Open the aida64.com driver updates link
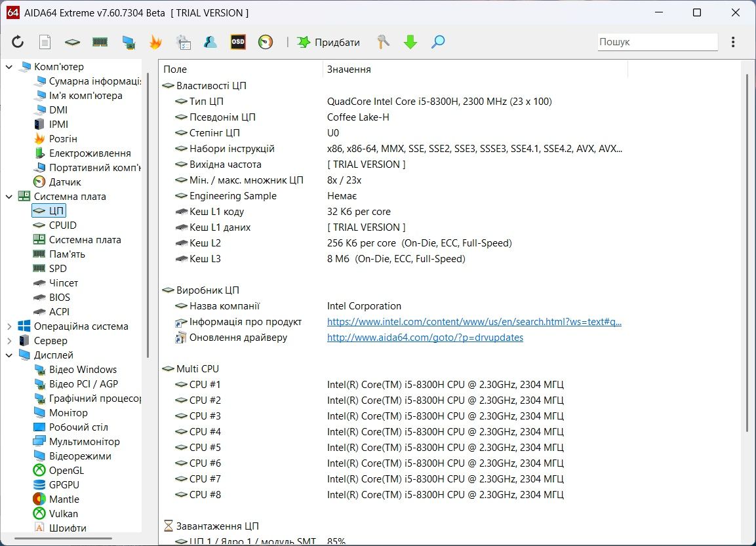Screen dimensions: 756x546 (x=425, y=338)
